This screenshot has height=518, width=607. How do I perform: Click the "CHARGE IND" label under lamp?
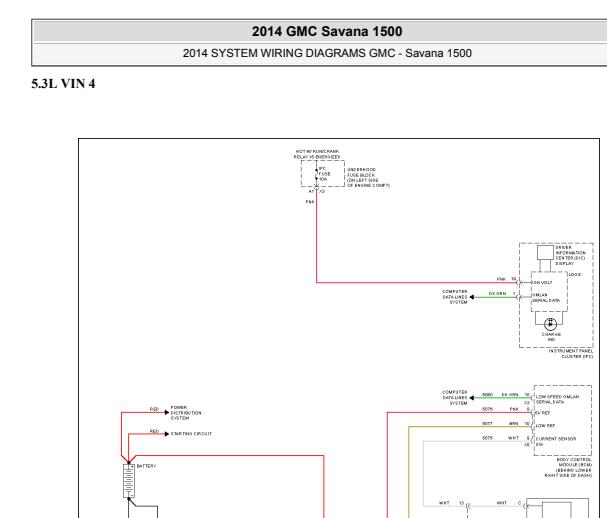click(x=551, y=337)
